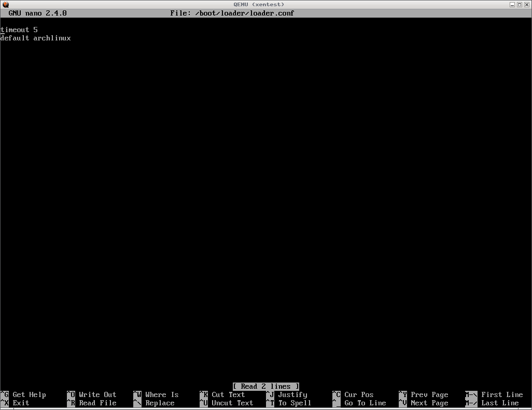
Task: Click the ^V Next Page shortcut
Action: pyautogui.click(x=424, y=403)
